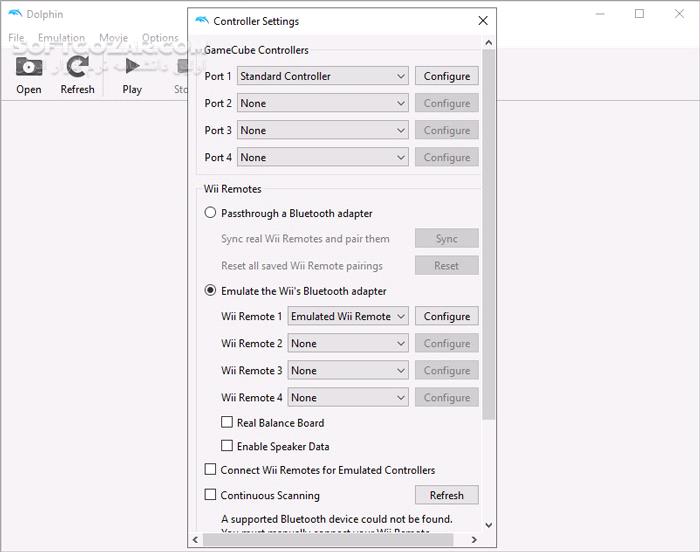
Task: Open the Options menu in Dolphin
Action: click(x=160, y=38)
